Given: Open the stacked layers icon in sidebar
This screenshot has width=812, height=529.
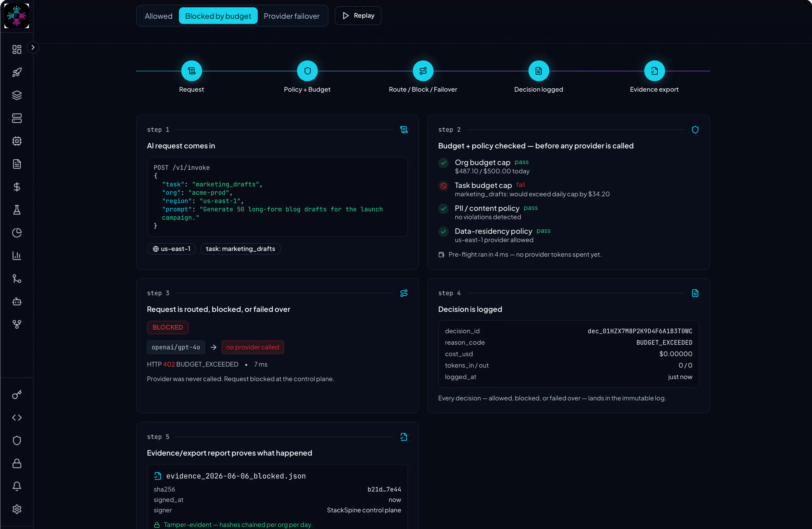Looking at the screenshot, I should [x=17, y=95].
